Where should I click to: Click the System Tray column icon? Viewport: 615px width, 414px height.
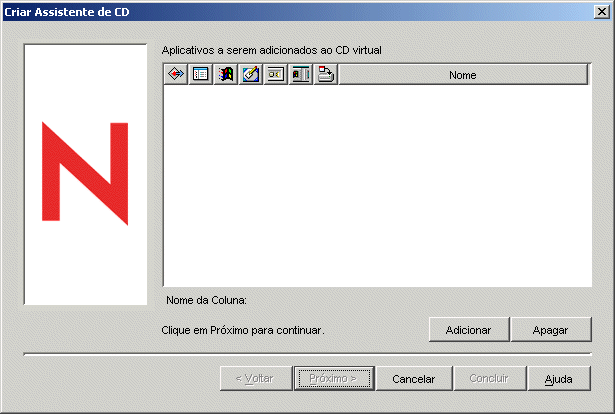(276, 74)
